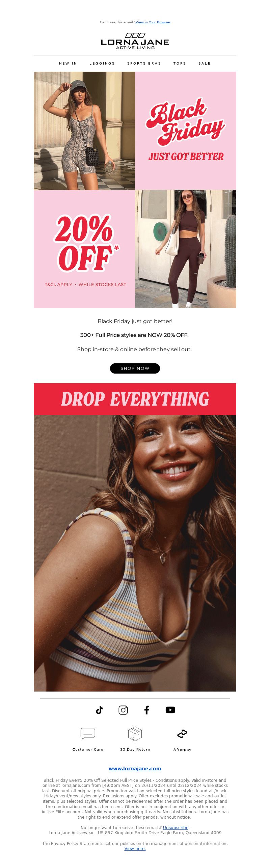Open the NEW IN menu item
Image resolution: width=270 pixels, height=868 pixels.
point(68,64)
